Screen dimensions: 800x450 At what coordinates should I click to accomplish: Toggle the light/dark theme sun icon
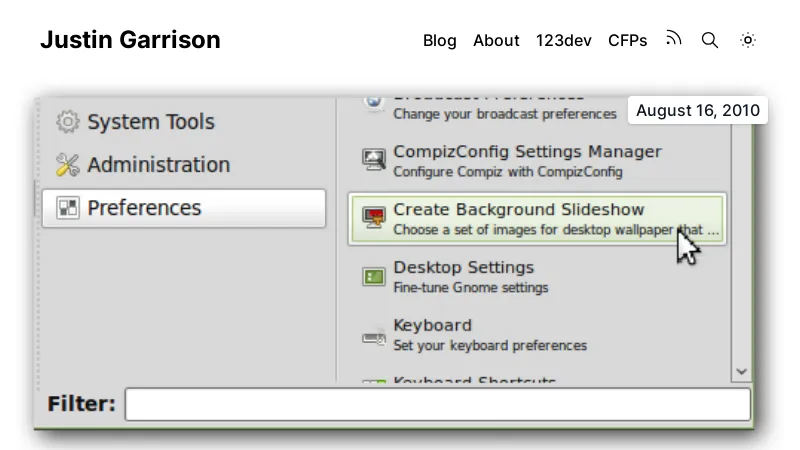(748, 40)
